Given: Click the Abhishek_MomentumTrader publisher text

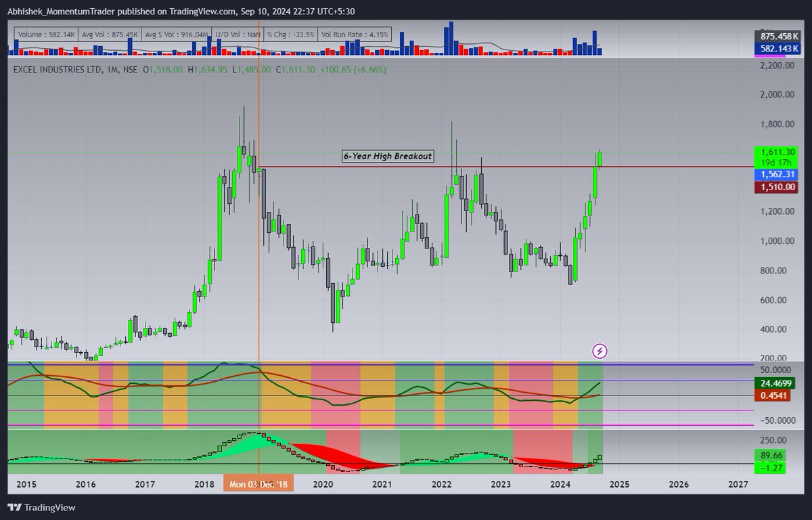Looking at the screenshot, I should tap(61, 10).
